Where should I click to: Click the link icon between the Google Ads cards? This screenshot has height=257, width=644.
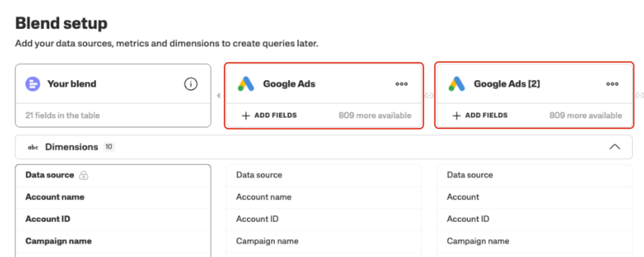point(429,96)
